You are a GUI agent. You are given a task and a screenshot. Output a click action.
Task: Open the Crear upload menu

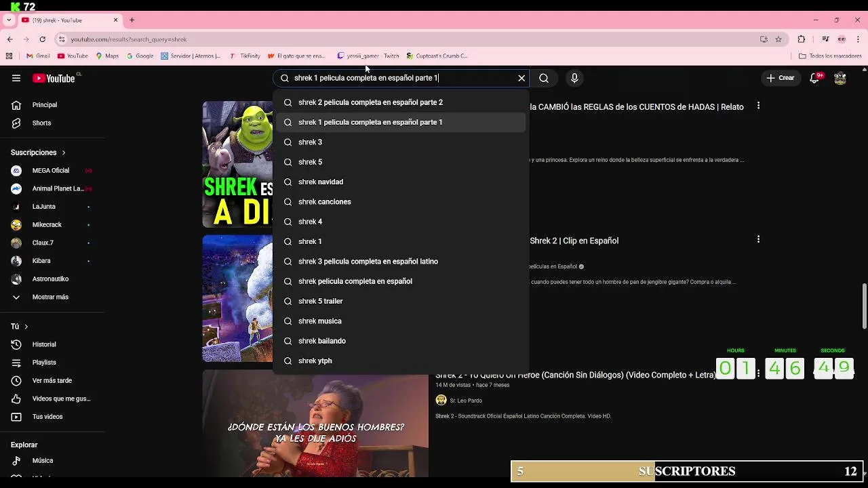pos(780,78)
